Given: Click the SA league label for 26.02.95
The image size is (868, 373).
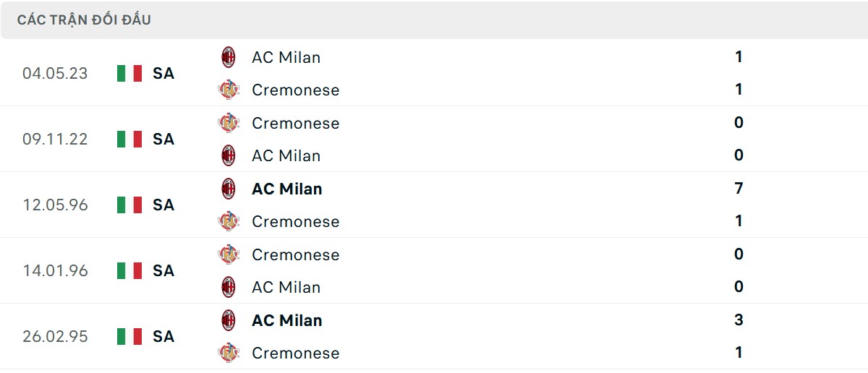Looking at the screenshot, I should click(x=163, y=336).
